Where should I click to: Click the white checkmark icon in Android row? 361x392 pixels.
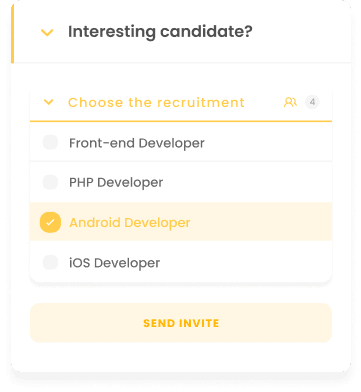point(50,222)
